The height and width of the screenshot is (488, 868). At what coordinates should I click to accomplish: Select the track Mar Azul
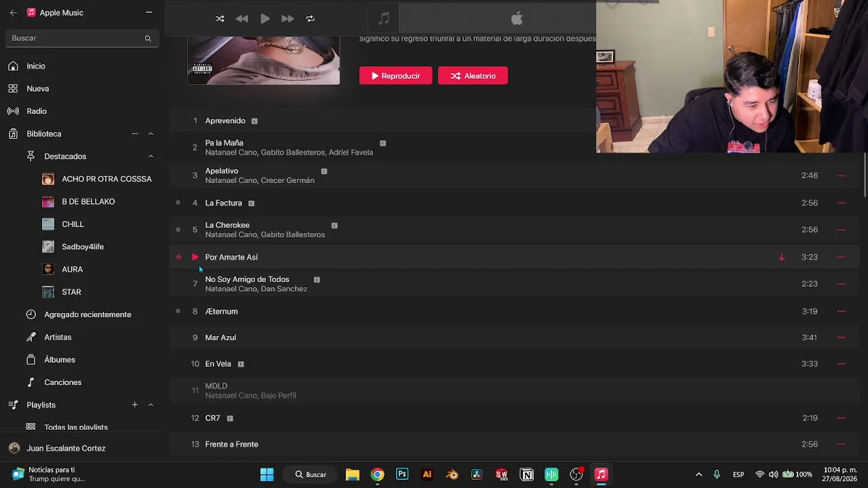tap(220, 338)
